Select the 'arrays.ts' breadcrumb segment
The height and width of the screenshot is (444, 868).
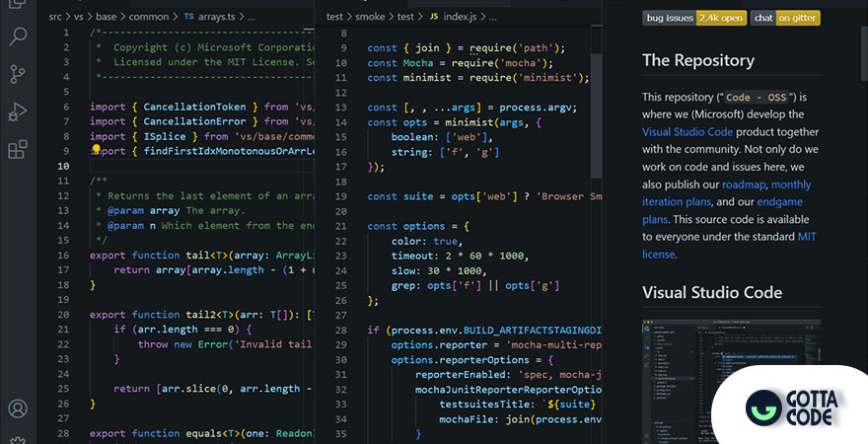click(216, 17)
